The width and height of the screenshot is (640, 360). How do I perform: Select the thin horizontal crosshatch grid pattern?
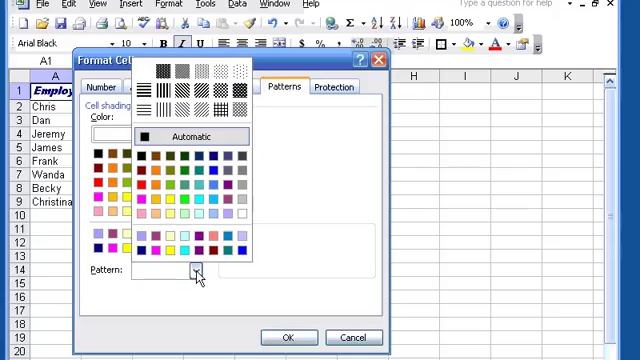tap(221, 109)
